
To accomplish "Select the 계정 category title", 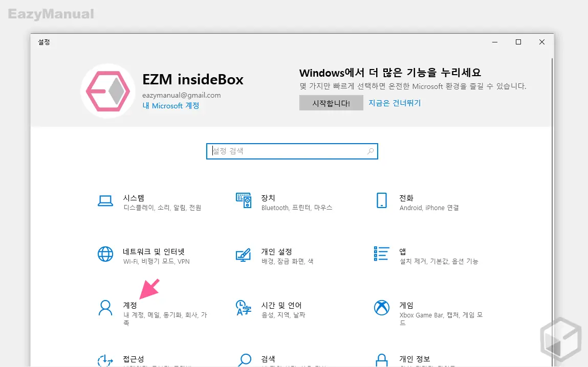I will [x=130, y=305].
